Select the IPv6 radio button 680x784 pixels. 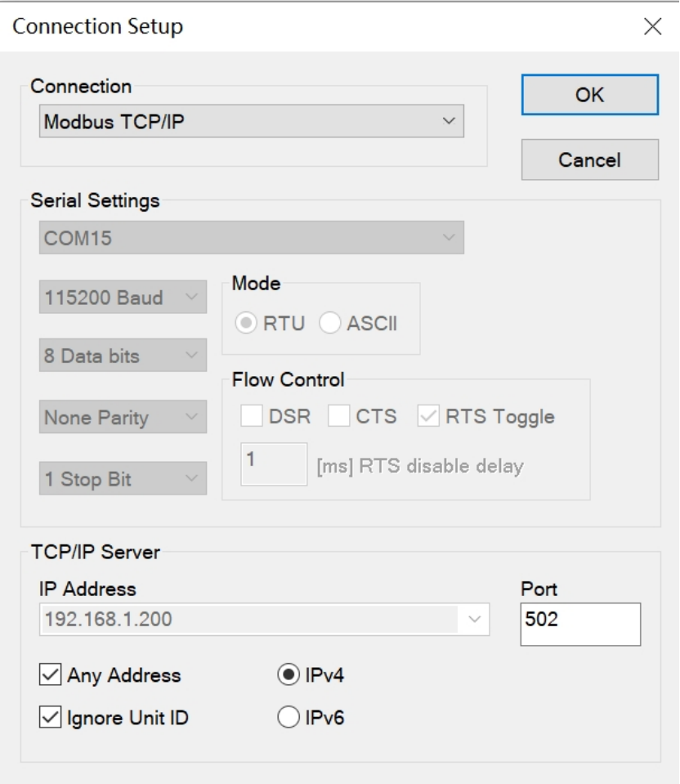[x=288, y=718]
